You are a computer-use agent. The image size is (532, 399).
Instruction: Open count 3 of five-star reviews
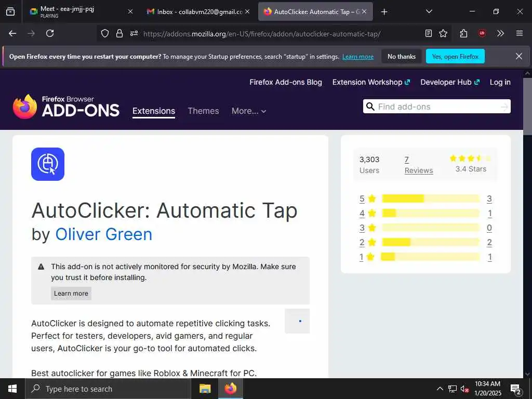pos(489,199)
